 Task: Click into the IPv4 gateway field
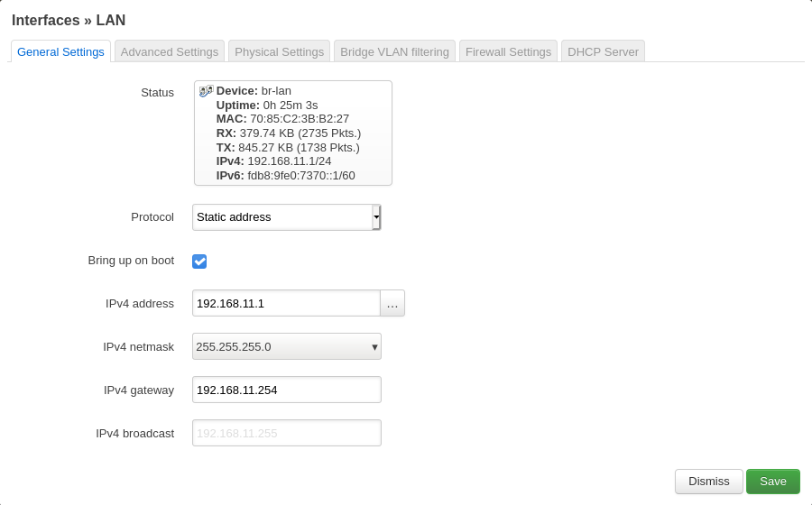[286, 390]
